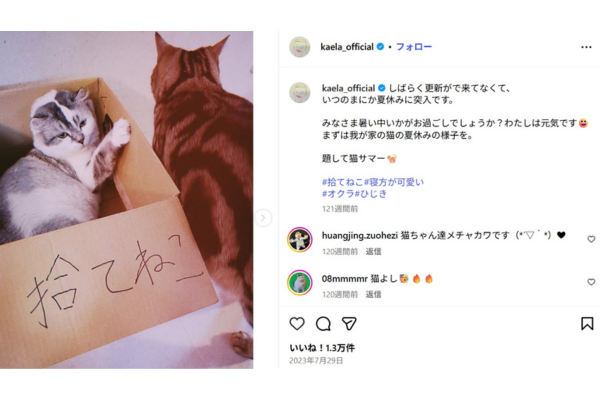Like huangjing.zuohezi's comment heart
Image resolution: width=600 pixels, height=400 pixels.
click(591, 239)
